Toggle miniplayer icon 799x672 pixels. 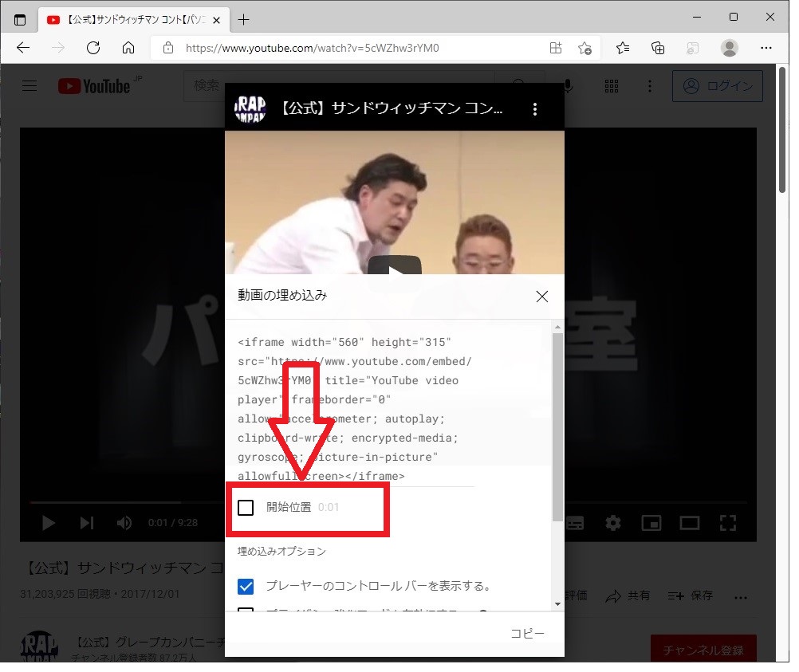[651, 523]
